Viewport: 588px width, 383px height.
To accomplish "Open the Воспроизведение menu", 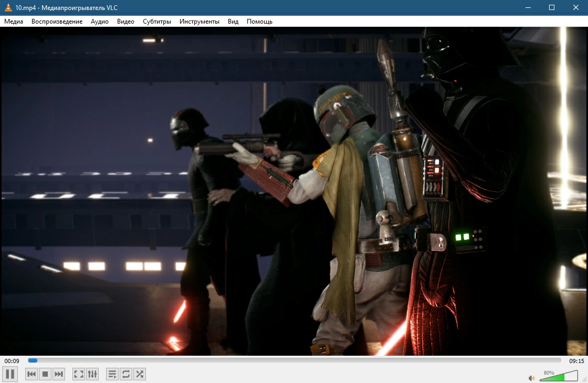I will [57, 22].
